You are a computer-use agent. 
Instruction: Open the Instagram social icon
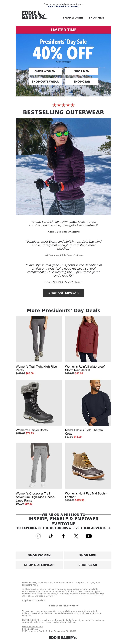pyautogui.click(x=38, y=536)
